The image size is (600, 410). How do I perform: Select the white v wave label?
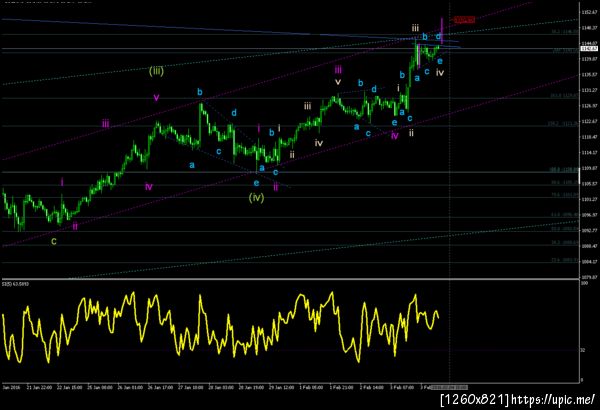(x=338, y=82)
